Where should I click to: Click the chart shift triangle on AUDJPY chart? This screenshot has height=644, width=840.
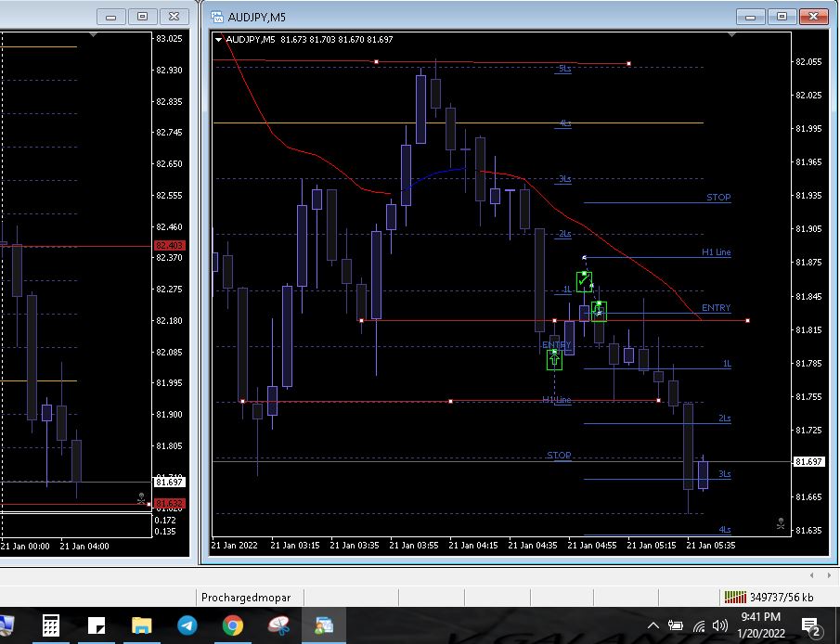coord(734,35)
